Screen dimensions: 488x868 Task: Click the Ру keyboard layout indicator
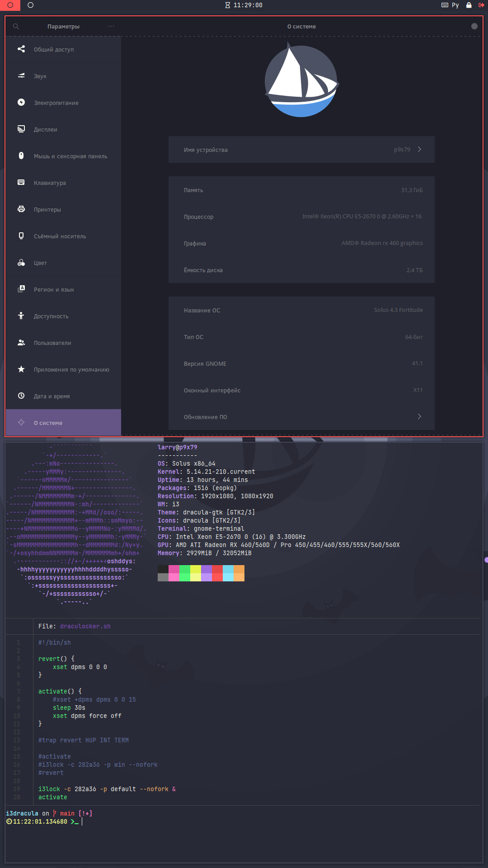coord(455,5)
